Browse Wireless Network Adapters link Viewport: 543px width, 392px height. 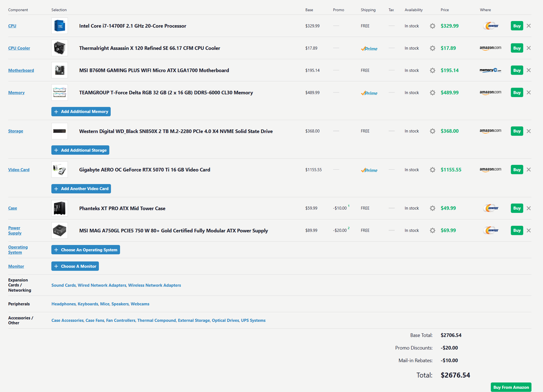[x=154, y=285]
